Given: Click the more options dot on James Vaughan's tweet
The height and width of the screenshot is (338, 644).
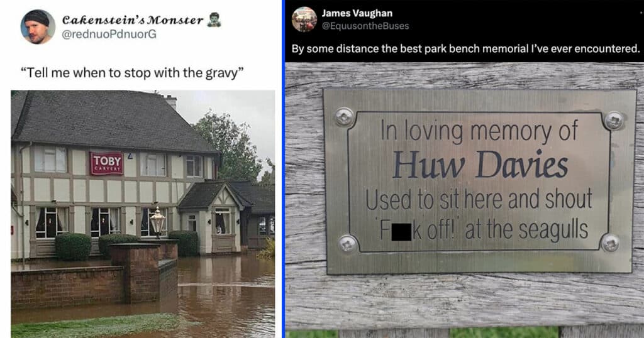Looking at the screenshot, I should (x=641, y=13).
